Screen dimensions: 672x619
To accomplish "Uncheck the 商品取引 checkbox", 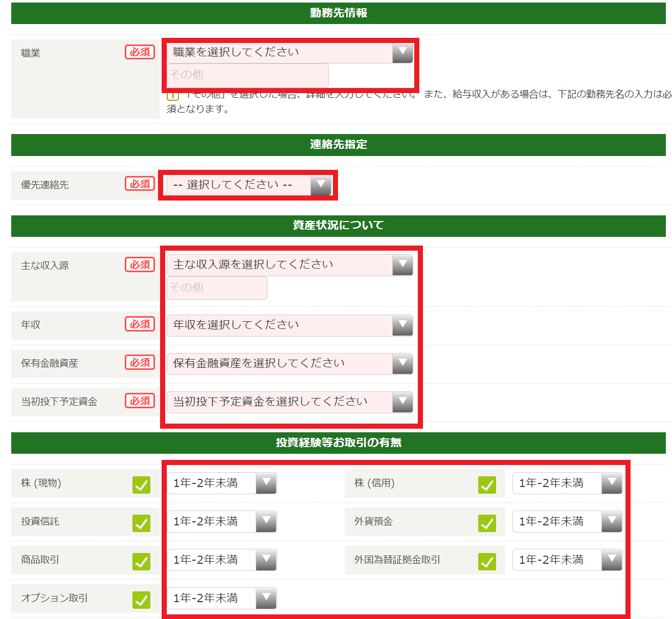I will 141,561.
